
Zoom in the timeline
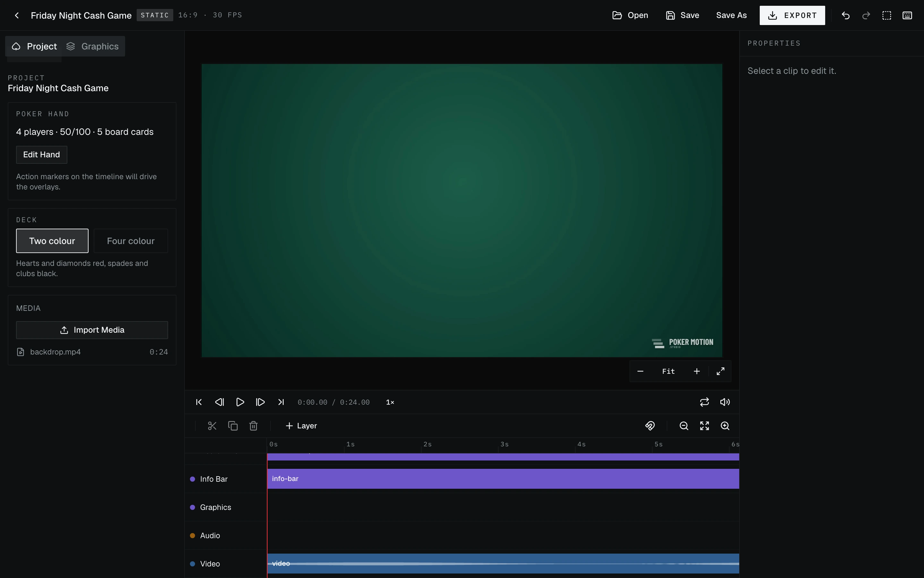pos(725,426)
